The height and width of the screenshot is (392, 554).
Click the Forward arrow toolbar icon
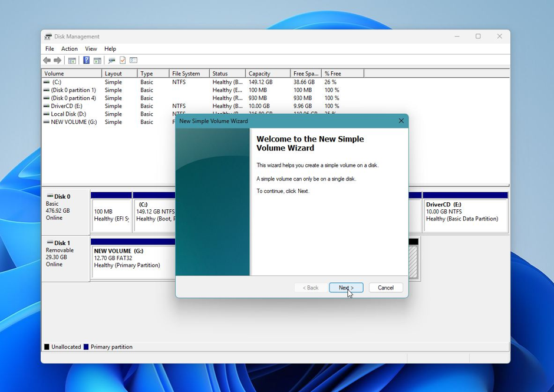(58, 61)
